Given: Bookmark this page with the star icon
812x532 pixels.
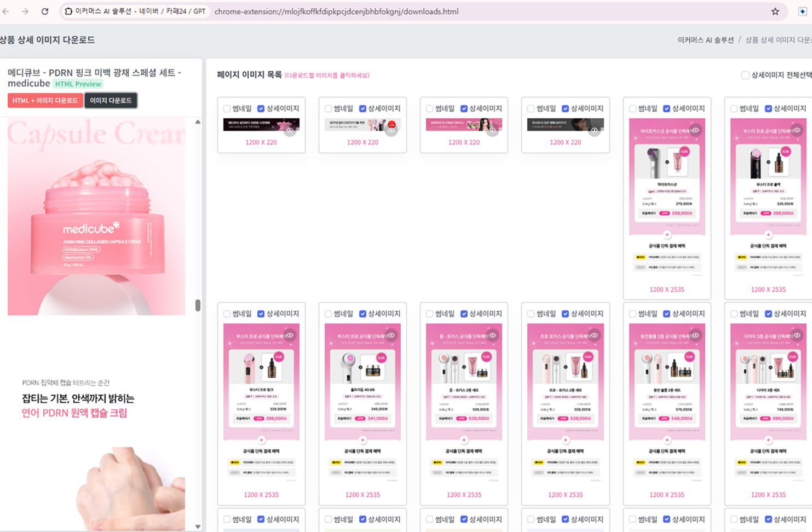Looking at the screenshot, I should coord(775,11).
